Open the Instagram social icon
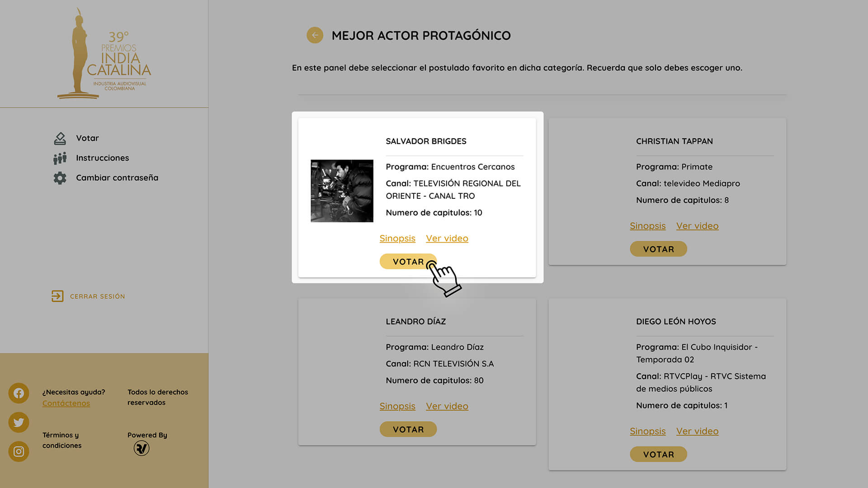 pos(19,451)
